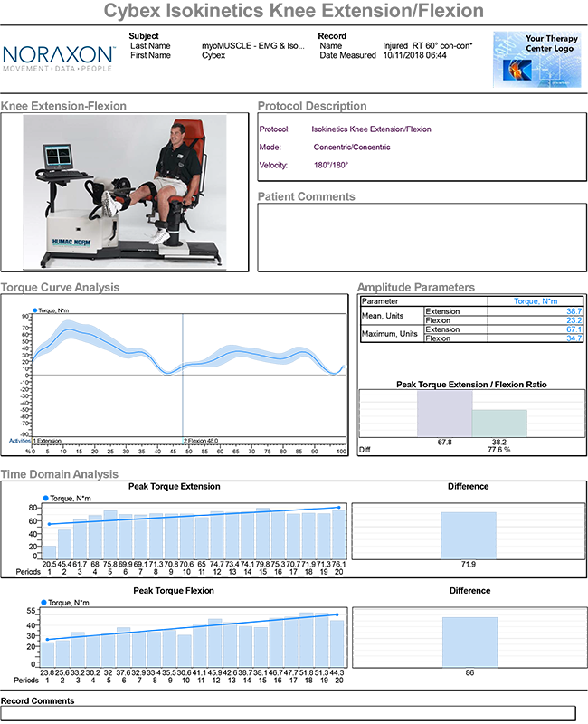
Task: Click the 'Maximum, Units' row label
Action: tap(390, 334)
